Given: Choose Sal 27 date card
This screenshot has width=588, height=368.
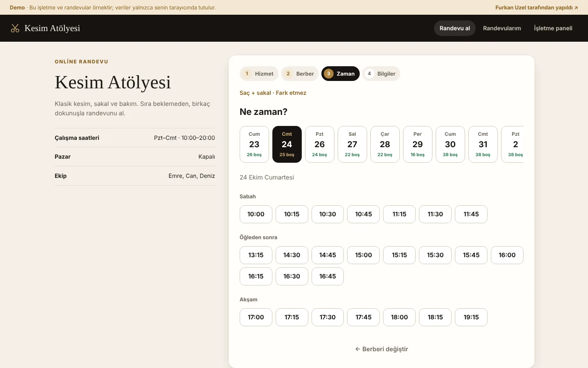Looking at the screenshot, I should coord(352,144).
